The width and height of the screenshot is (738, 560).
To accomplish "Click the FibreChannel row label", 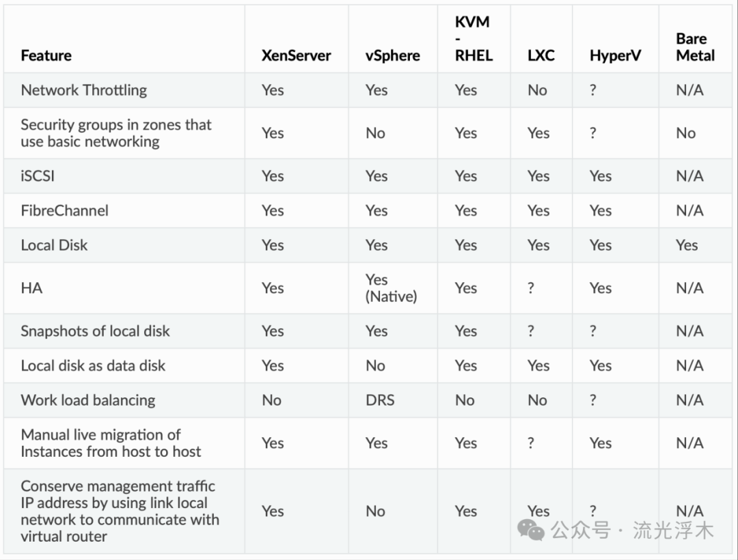I will click(64, 211).
